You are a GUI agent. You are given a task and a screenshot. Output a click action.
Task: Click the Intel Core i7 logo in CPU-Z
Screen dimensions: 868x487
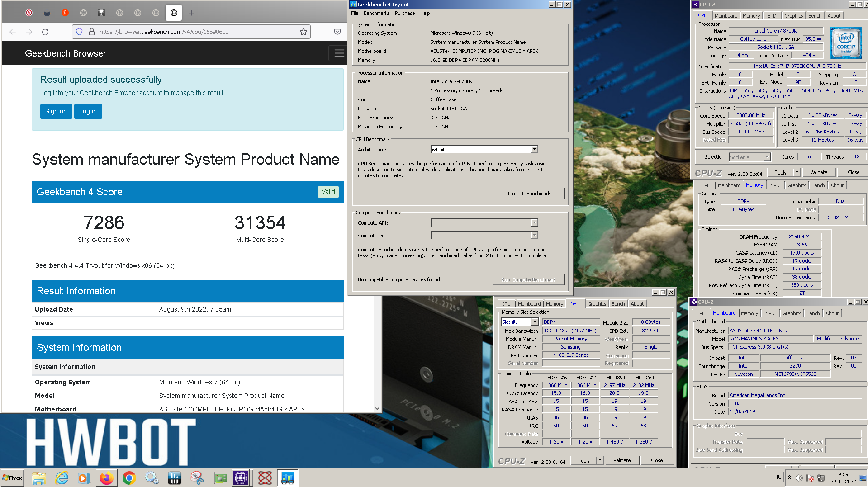coord(846,43)
